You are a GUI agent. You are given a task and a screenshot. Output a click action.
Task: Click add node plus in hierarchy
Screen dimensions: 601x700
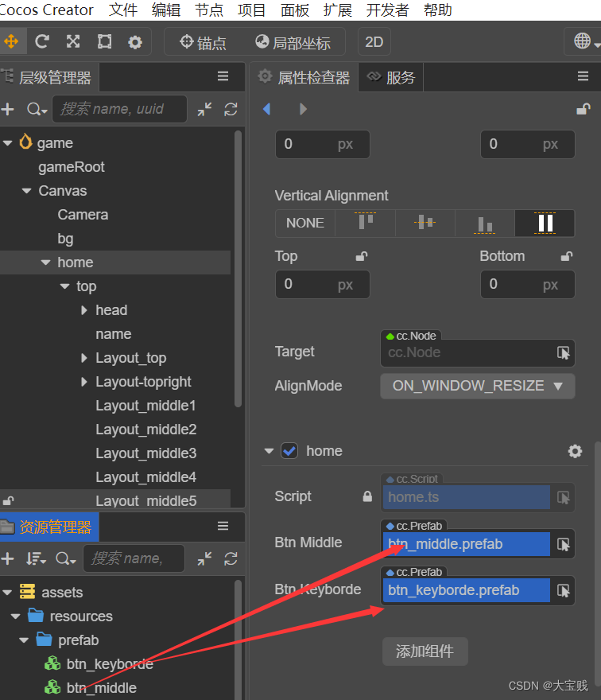8,110
